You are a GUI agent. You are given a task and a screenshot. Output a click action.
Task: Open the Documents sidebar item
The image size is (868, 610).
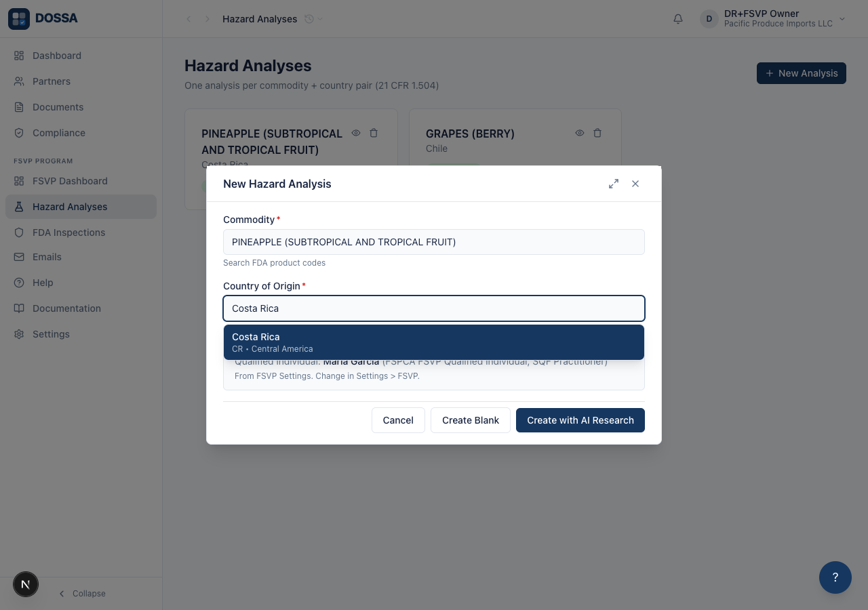point(81,107)
